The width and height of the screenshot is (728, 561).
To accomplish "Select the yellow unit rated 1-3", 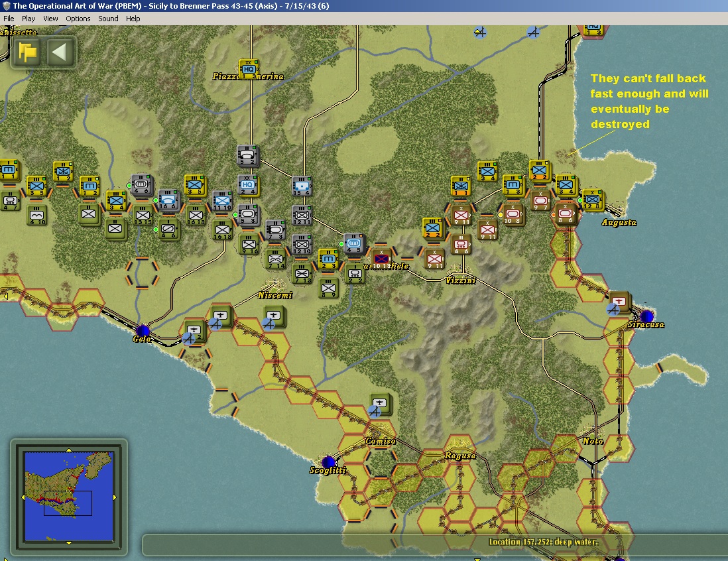I will [513, 185].
